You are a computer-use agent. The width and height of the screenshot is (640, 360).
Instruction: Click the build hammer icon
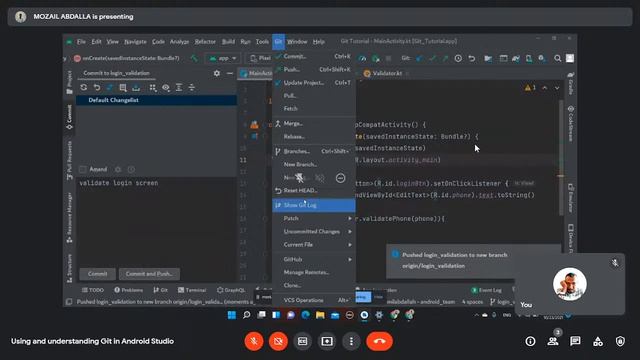coord(194,58)
